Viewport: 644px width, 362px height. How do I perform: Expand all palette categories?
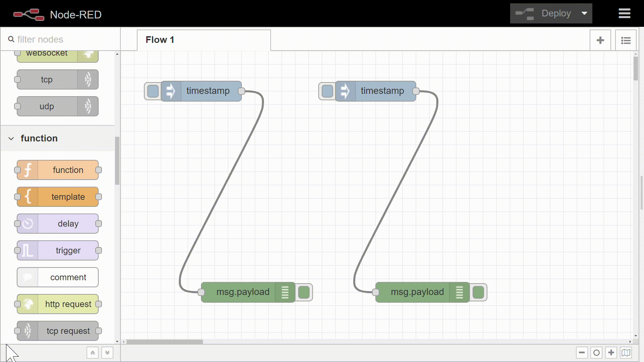[107, 353]
